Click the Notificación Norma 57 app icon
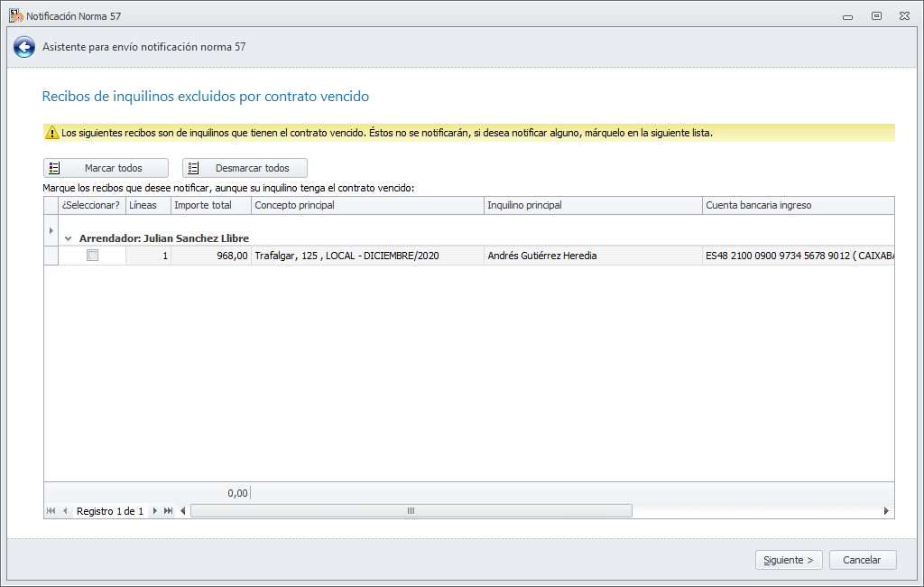 [x=16, y=15]
